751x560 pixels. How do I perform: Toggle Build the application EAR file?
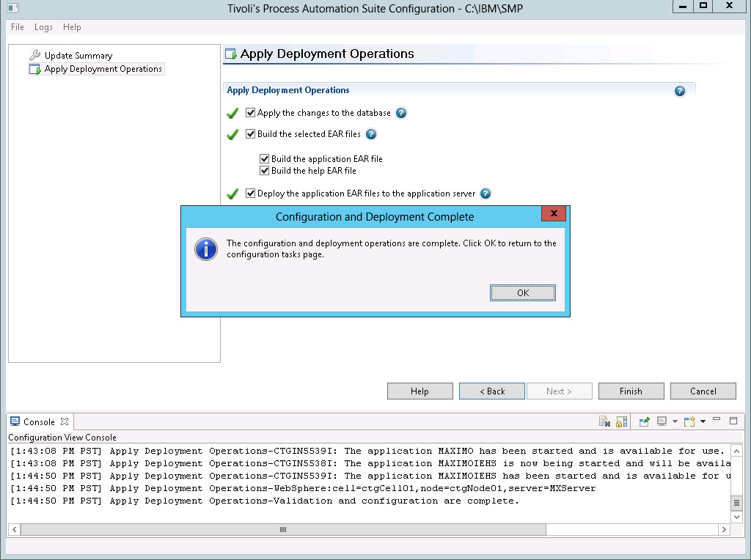point(264,159)
